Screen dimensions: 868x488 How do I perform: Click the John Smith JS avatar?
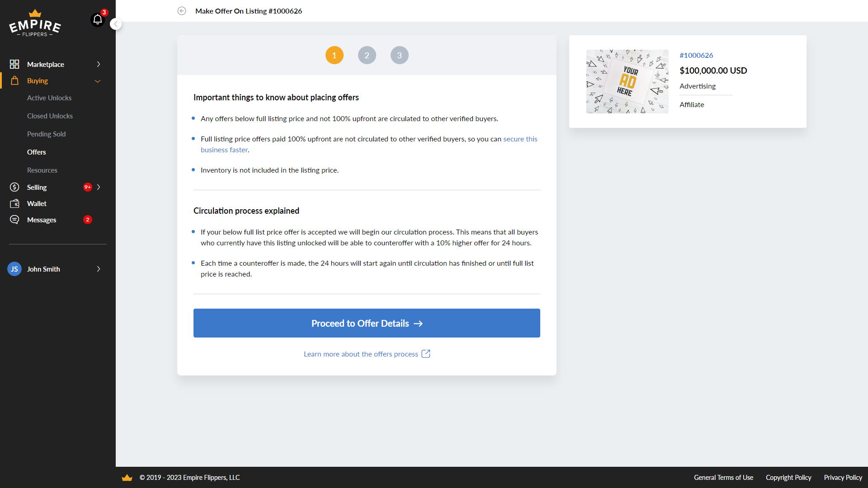coord(14,269)
